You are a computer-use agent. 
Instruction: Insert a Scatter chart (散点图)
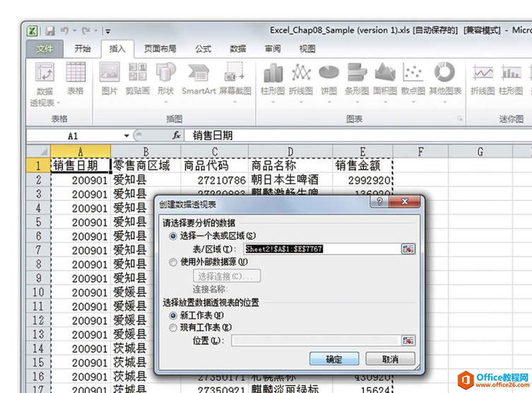coord(413,73)
